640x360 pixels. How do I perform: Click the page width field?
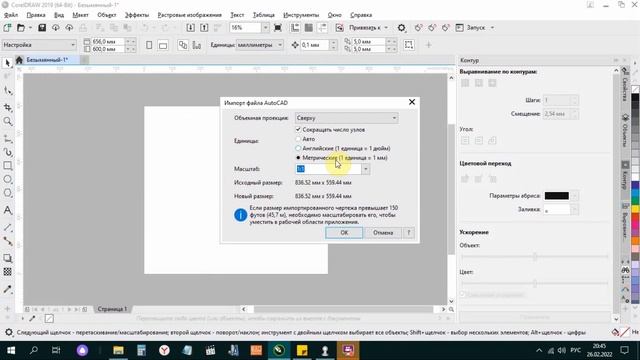click(108, 42)
